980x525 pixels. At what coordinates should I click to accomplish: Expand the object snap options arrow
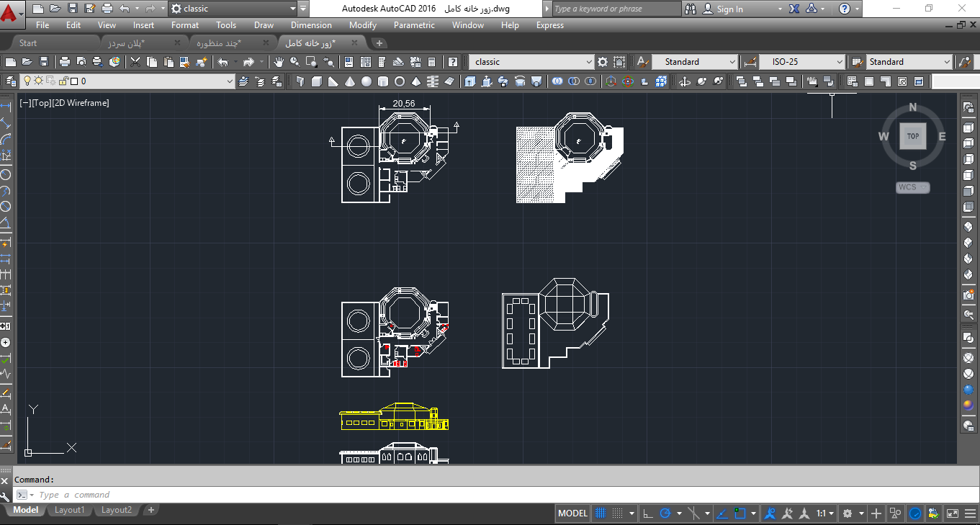point(753,513)
